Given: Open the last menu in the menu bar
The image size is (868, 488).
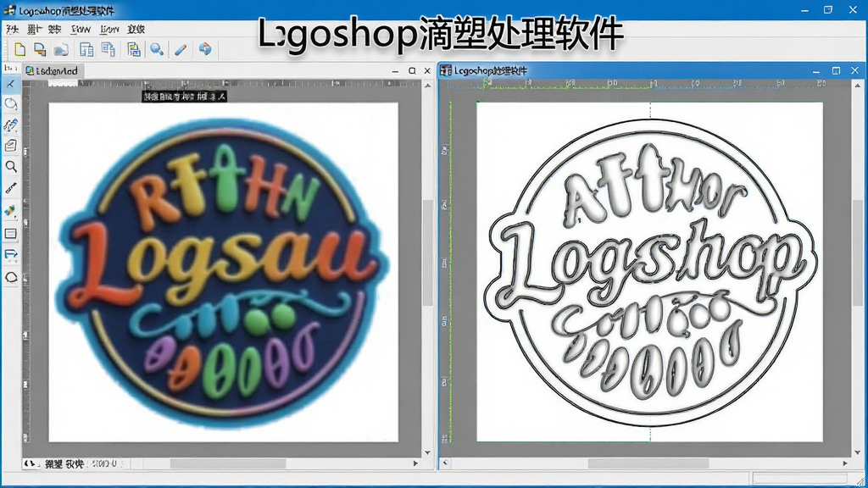Looking at the screenshot, I should (136, 30).
